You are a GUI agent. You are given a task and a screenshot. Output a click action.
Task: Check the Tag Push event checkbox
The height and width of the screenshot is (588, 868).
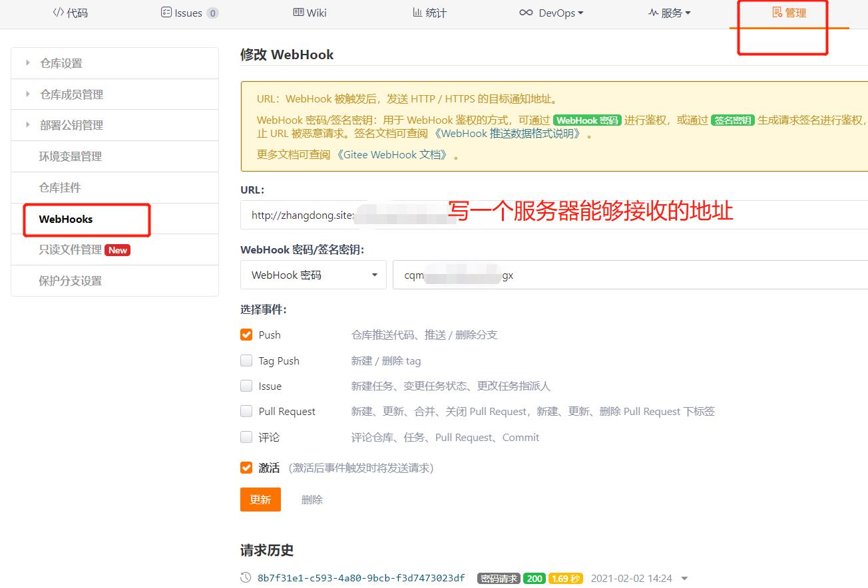pos(246,361)
